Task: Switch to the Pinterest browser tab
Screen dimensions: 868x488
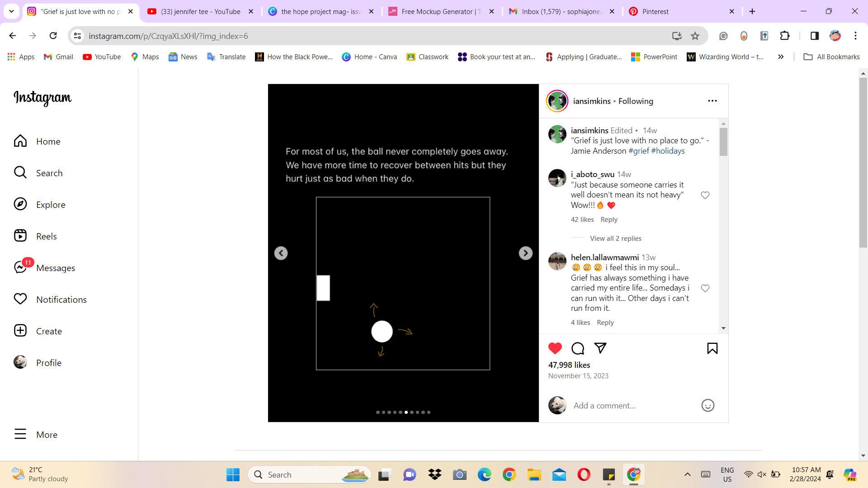Action: point(655,11)
